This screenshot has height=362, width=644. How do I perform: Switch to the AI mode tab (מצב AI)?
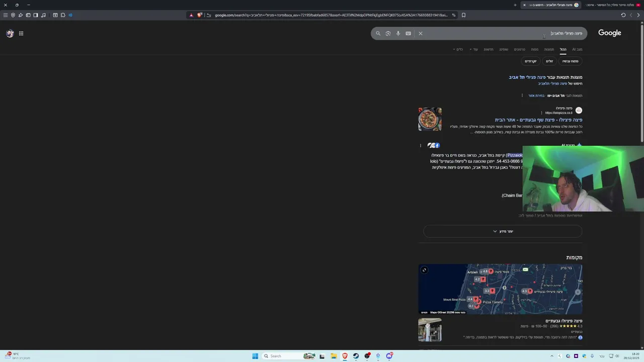[x=577, y=49]
